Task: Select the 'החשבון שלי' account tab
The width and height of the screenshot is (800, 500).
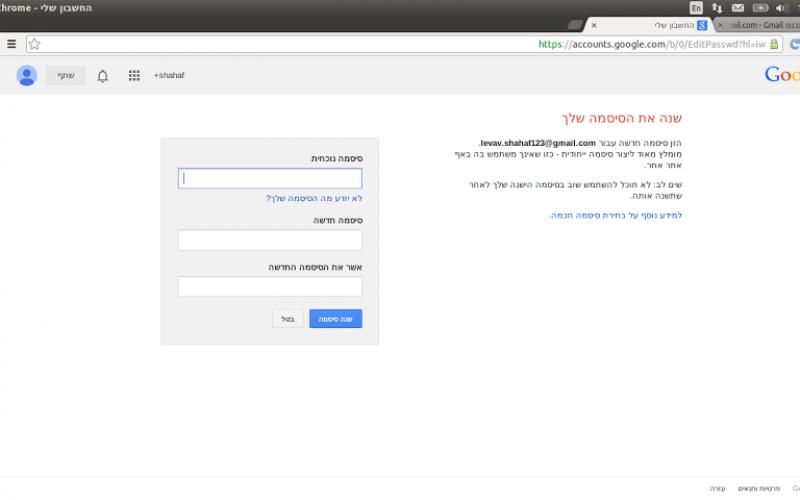Action: [x=651, y=25]
